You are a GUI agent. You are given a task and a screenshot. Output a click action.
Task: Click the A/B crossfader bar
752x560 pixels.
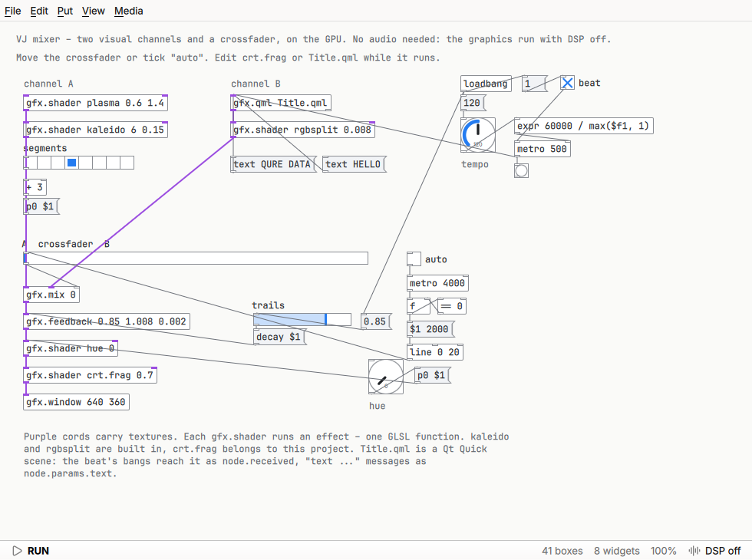[x=196, y=259]
